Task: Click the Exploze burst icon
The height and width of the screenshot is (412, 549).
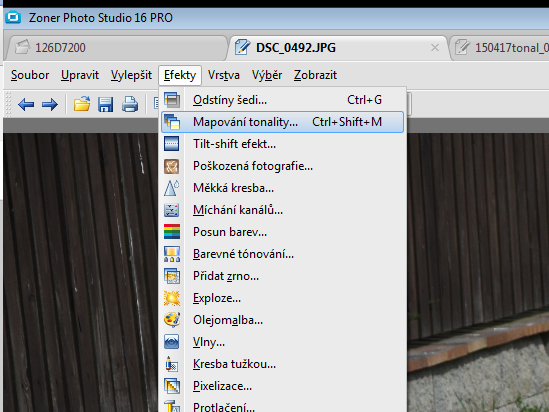Action: click(x=172, y=298)
